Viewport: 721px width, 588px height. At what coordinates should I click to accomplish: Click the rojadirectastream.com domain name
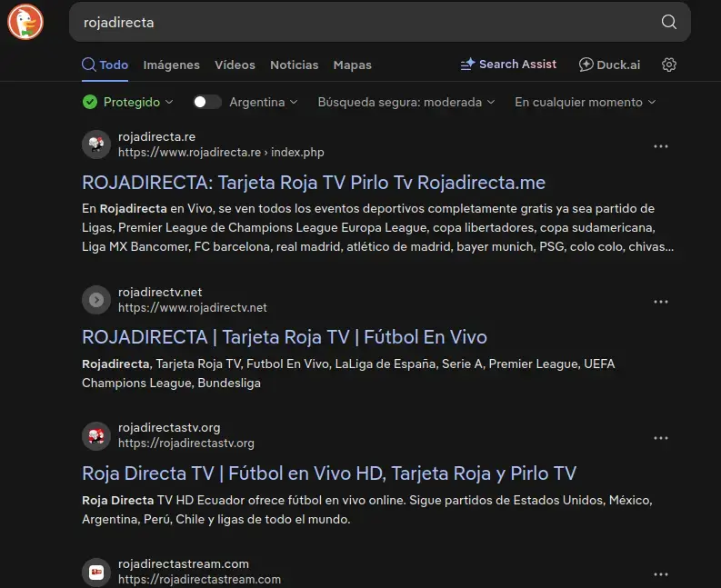[x=184, y=563]
